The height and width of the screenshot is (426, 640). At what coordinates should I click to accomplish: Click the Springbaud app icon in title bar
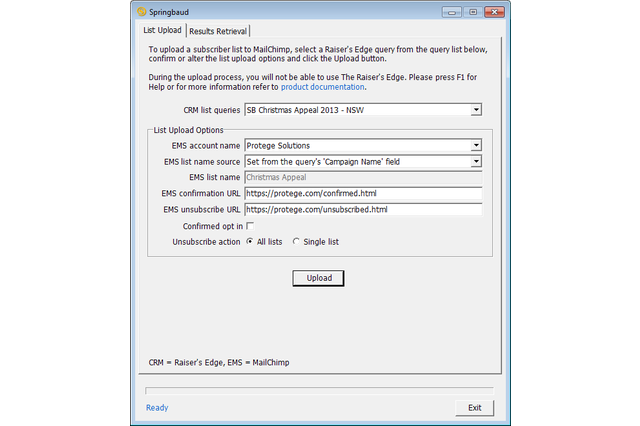coord(142,11)
